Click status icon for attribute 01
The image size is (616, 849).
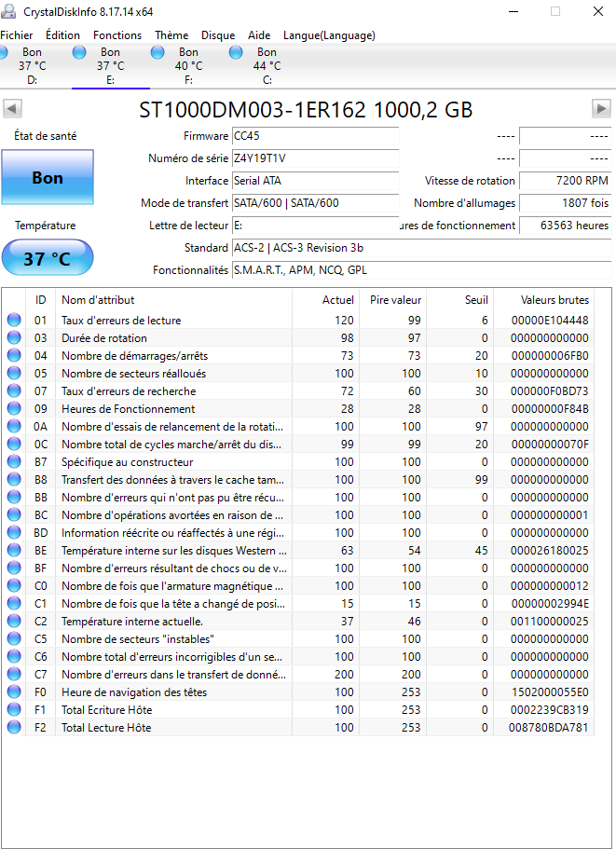(14, 320)
